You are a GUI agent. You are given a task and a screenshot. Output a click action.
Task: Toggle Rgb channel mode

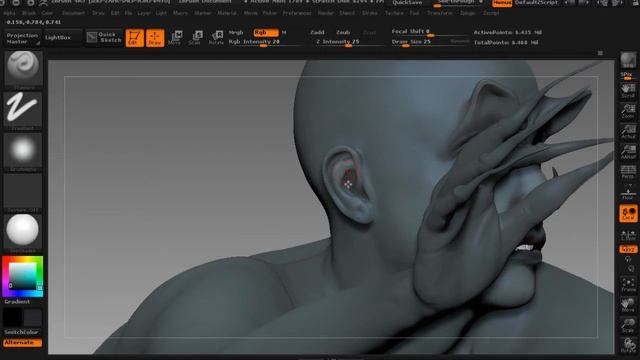(266, 32)
